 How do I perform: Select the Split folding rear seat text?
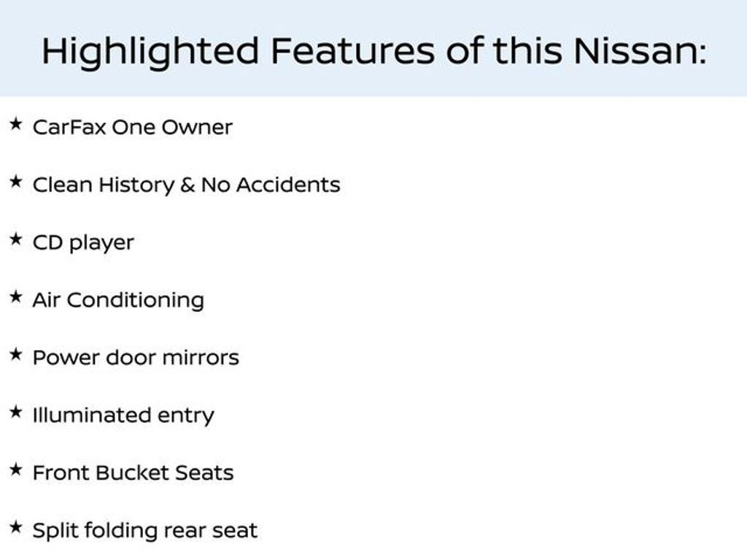[145, 531]
